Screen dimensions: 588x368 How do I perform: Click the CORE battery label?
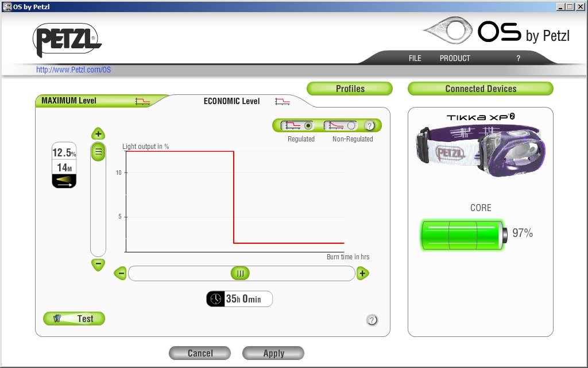click(x=481, y=208)
